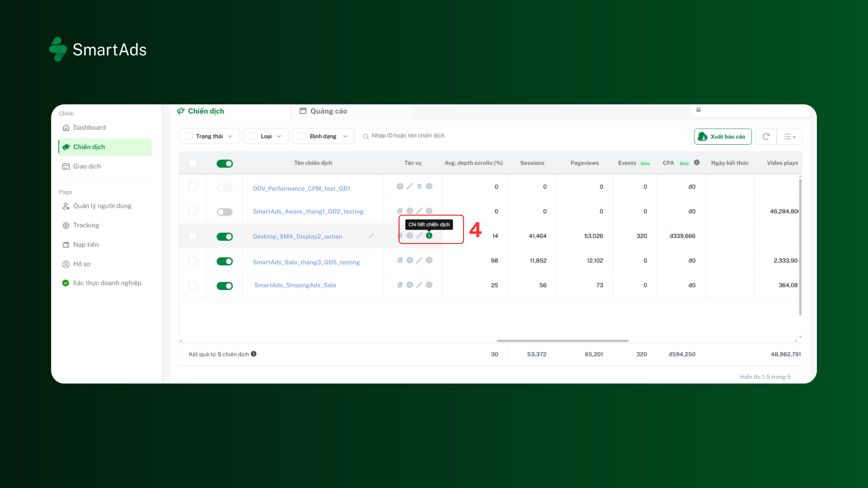Disable SmartAds_ShopingAds_Sale status switch
The height and width of the screenshot is (488, 868).
click(x=225, y=286)
